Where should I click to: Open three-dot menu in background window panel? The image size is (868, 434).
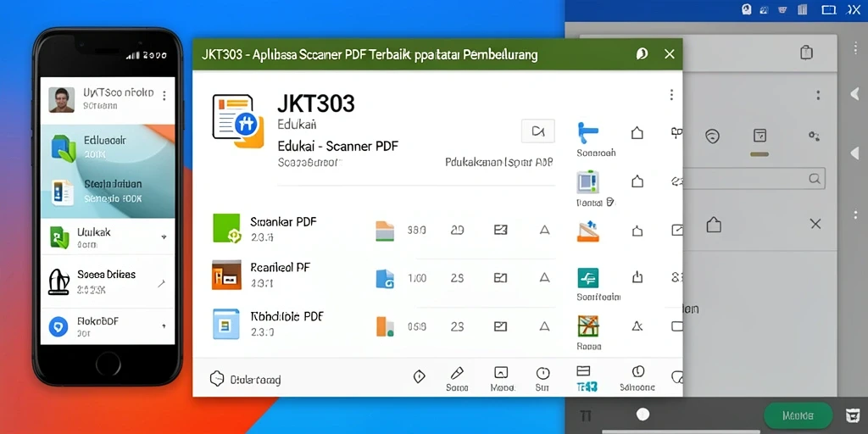point(818,95)
